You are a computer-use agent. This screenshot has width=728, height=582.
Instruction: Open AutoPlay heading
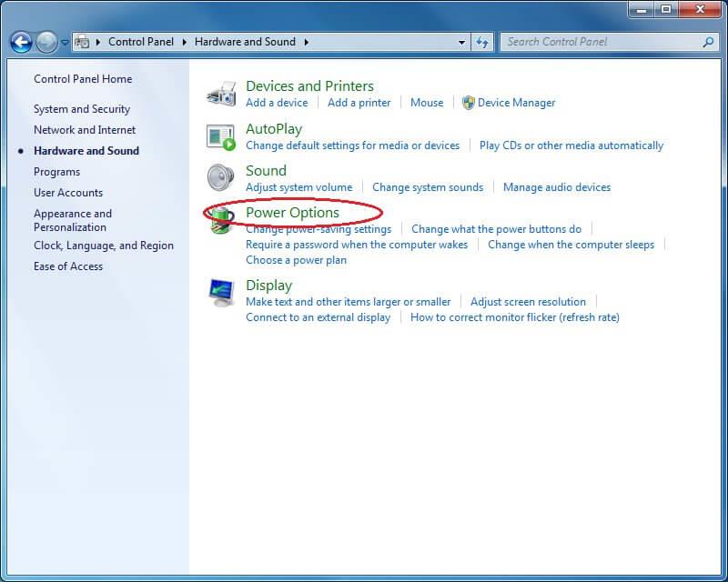pos(274,129)
